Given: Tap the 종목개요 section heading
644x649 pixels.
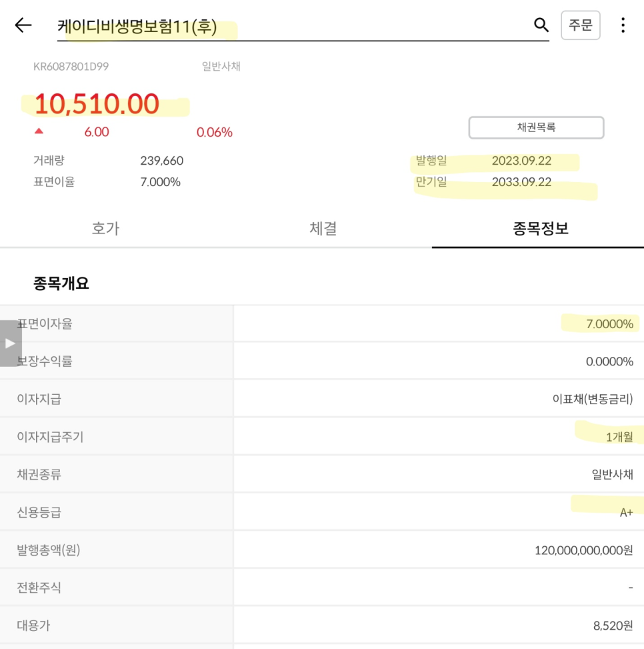Looking at the screenshot, I should click(x=61, y=283).
